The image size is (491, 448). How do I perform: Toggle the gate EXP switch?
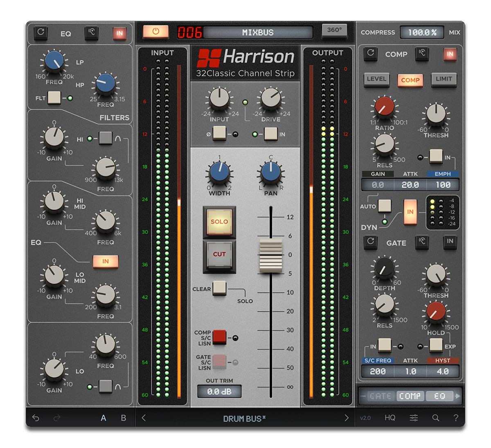point(436,345)
